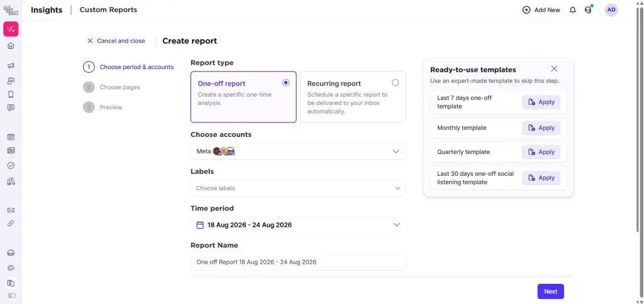
Task: Click the image edit icon in sidebar
Action: click(11, 81)
